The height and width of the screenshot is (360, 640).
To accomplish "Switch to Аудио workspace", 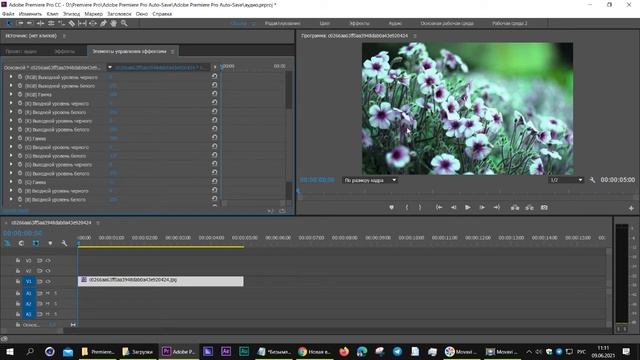I will [395, 24].
